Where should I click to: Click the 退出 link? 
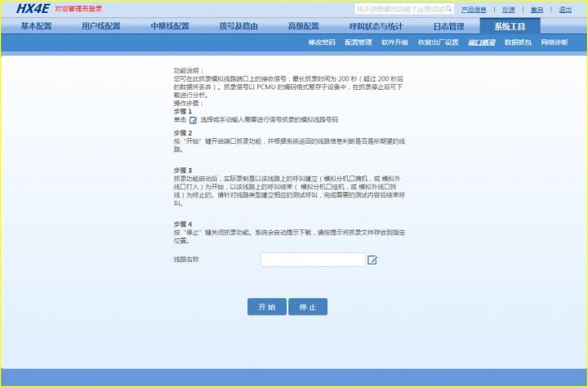(565, 10)
